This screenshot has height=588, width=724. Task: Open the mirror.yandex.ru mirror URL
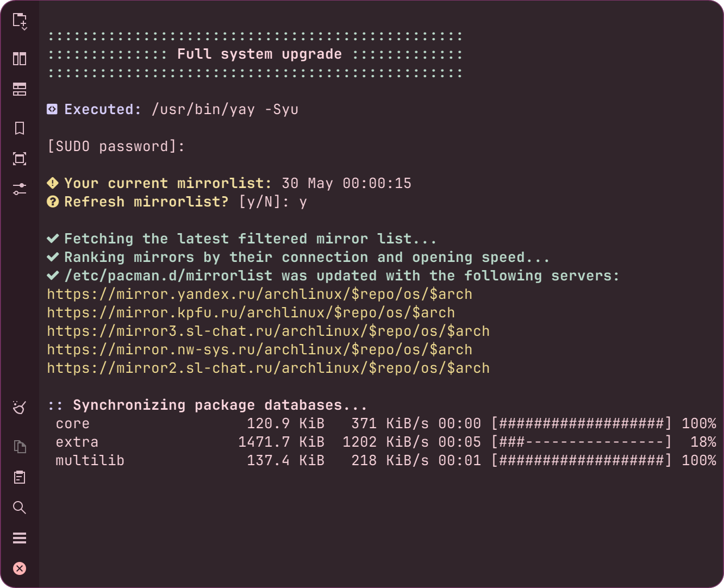click(260, 294)
